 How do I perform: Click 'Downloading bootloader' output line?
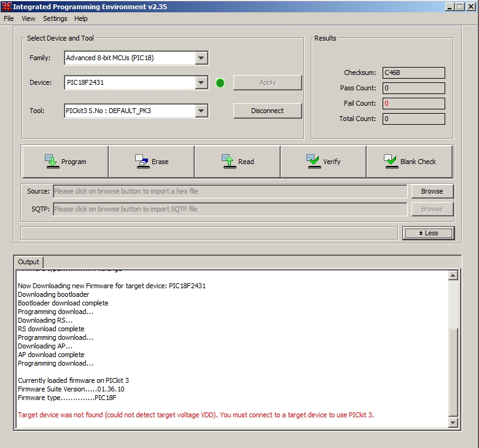(53, 294)
